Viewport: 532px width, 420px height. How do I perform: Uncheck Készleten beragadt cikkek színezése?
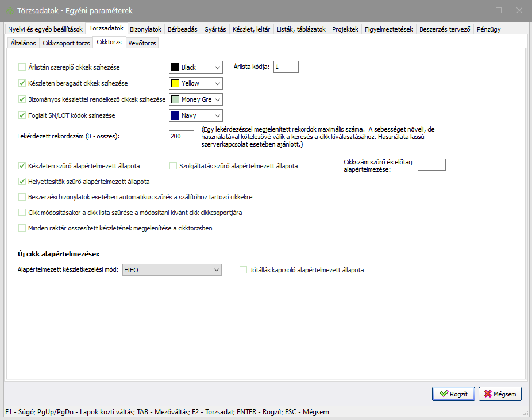point(22,83)
